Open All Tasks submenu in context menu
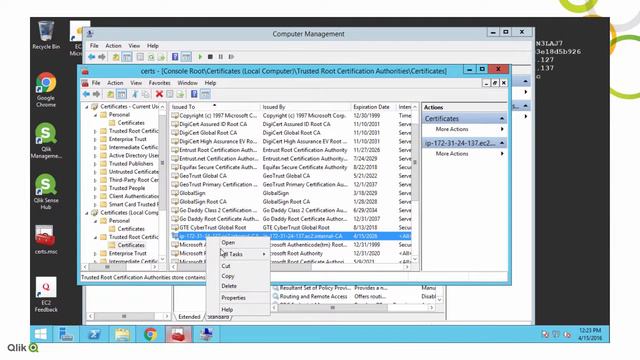 click(x=238, y=254)
